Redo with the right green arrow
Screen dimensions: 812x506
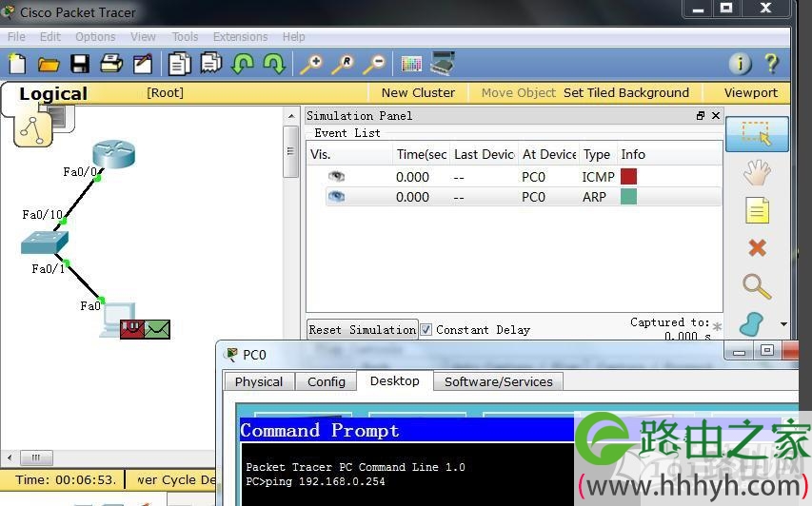pyautogui.click(x=274, y=64)
